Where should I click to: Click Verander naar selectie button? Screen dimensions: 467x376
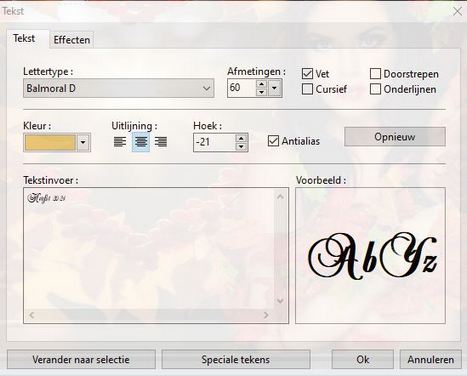(81, 359)
